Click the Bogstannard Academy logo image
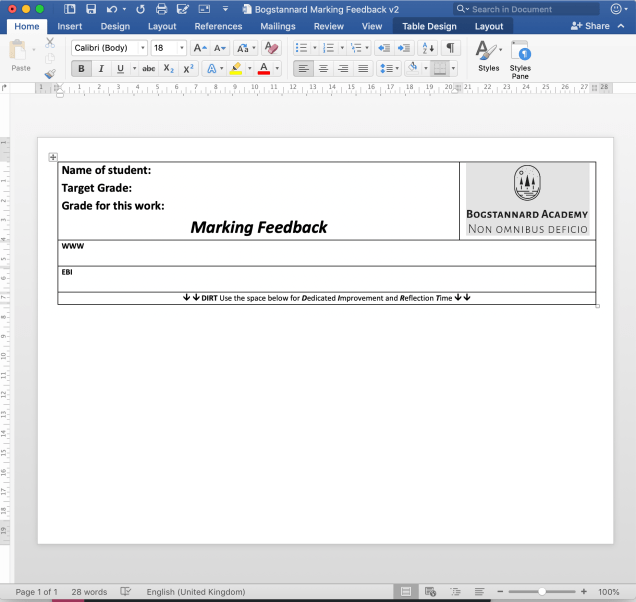Screen dimensions: 636x602 (x=527, y=200)
